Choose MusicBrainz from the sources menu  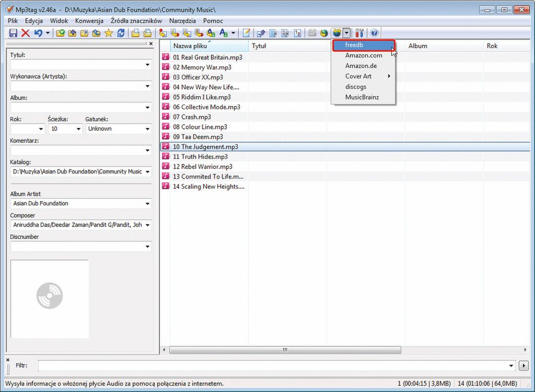click(x=362, y=97)
